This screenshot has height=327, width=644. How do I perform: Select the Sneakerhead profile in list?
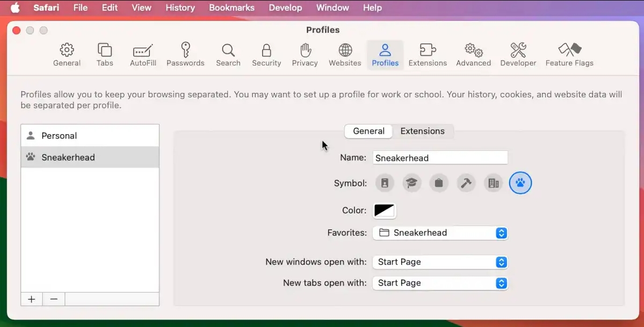pos(90,157)
